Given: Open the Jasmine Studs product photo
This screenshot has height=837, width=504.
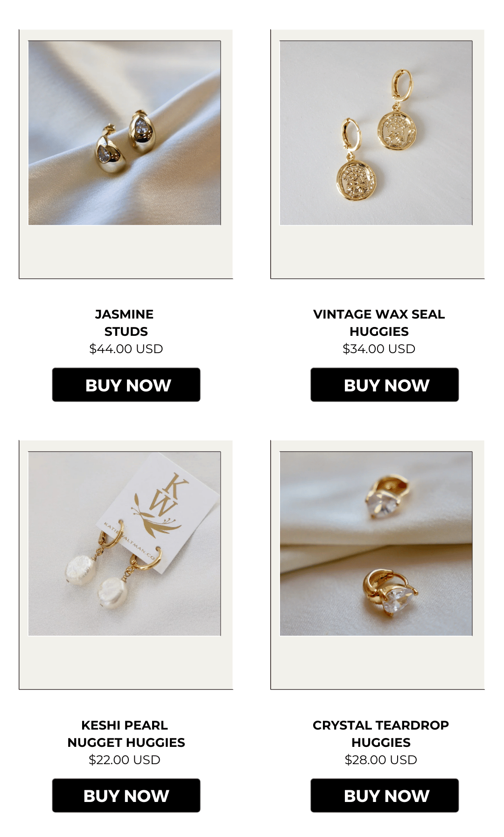Looking at the screenshot, I should pyautogui.click(x=125, y=133).
